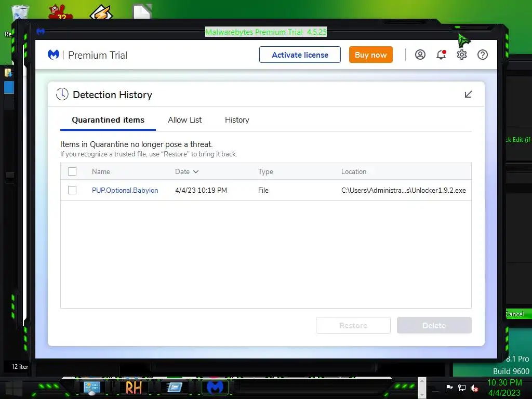The width and height of the screenshot is (532, 399).
Task: Click the 4/4/23 10:19 PM date cell
Action: tap(201, 190)
